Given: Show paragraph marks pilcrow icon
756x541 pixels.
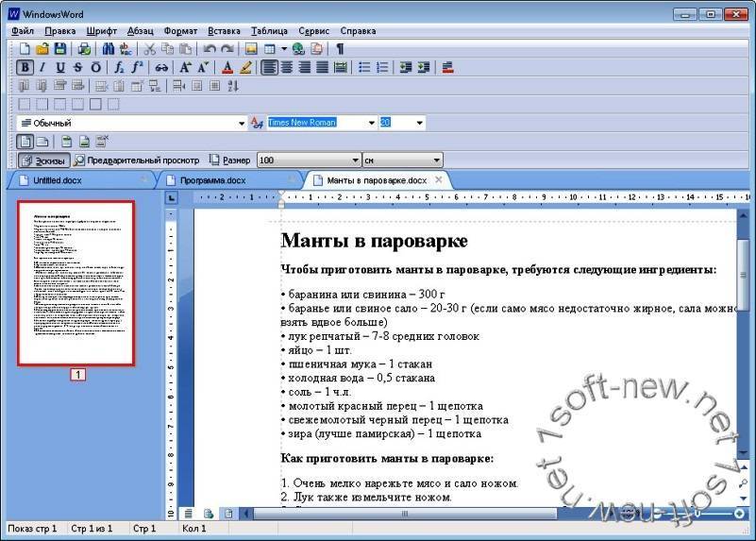Looking at the screenshot, I should (x=340, y=49).
